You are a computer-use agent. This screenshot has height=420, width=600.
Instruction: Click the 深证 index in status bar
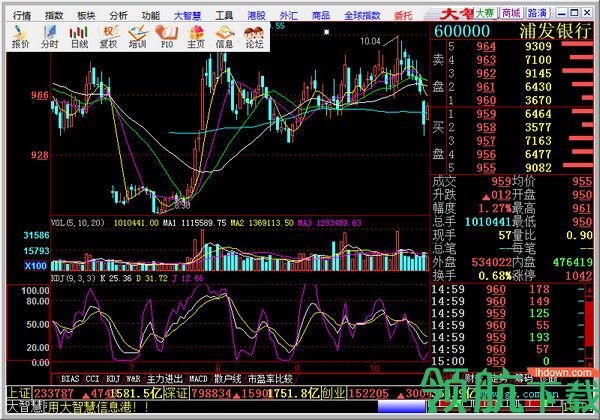(x=176, y=393)
